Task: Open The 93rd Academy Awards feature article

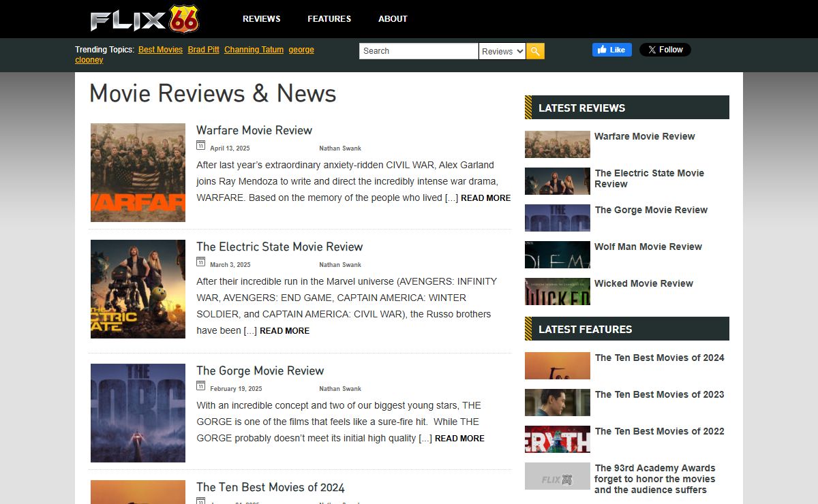Action: click(x=655, y=479)
